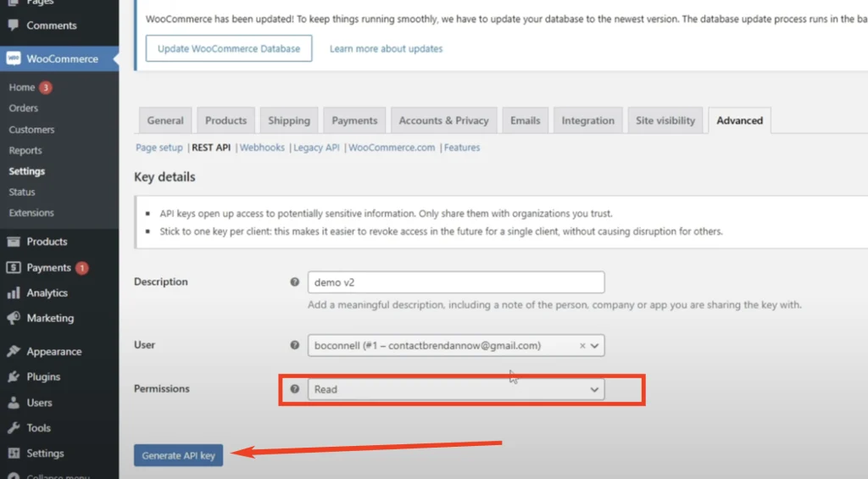This screenshot has height=479, width=868.
Task: Open the User dropdown arrow
Action: [594, 346]
